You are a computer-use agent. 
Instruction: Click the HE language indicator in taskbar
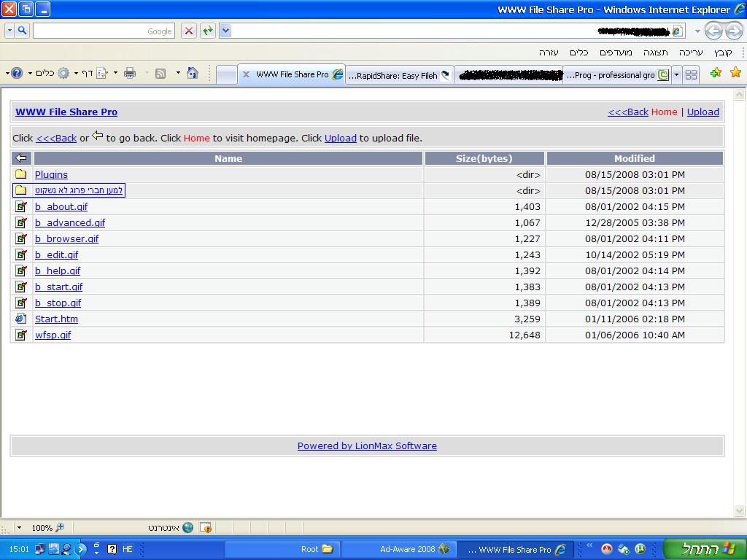(x=127, y=549)
